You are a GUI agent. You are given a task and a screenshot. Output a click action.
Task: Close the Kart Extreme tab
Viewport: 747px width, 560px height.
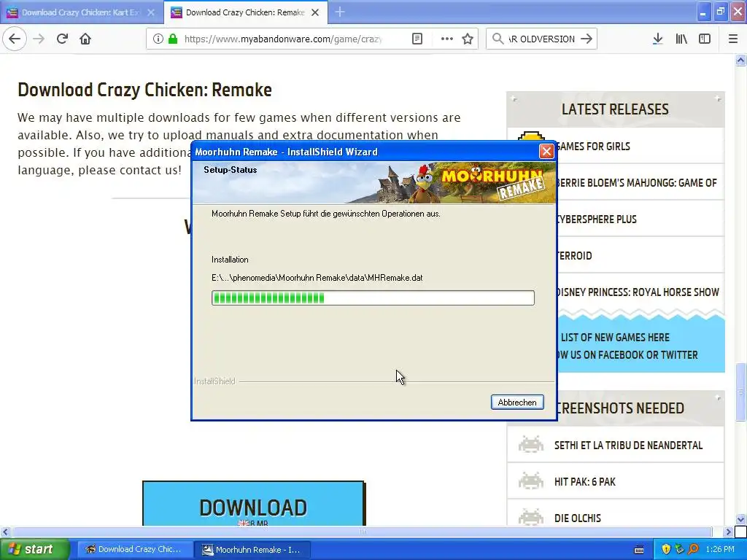(x=151, y=12)
